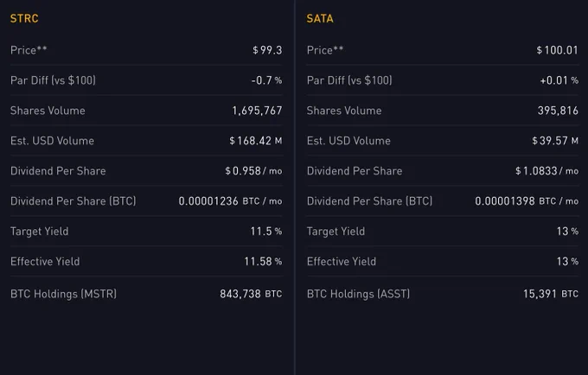Viewport: 588px width, 375px height.
Task: Click the STRC ticker heading
Action: click(24, 18)
